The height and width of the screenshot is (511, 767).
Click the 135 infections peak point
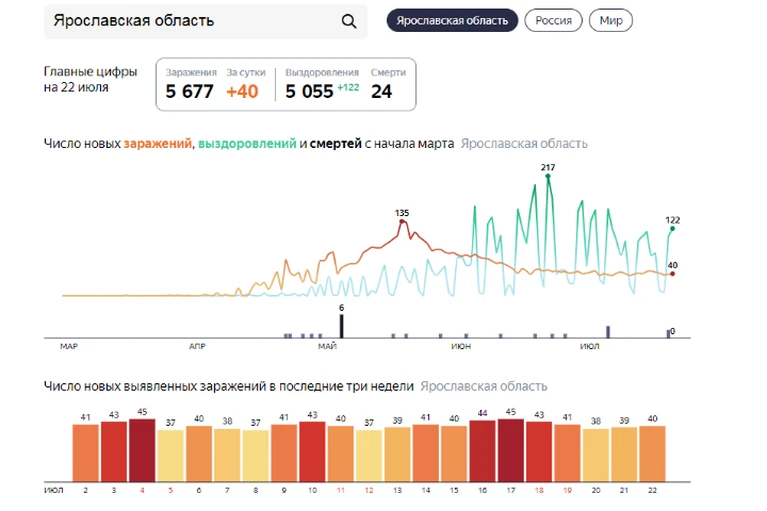(402, 222)
